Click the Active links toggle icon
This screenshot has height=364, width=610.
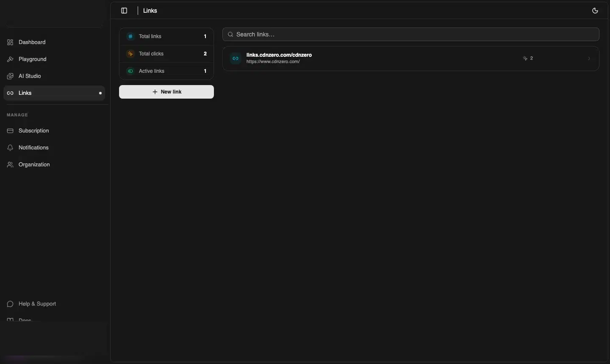[x=130, y=71]
